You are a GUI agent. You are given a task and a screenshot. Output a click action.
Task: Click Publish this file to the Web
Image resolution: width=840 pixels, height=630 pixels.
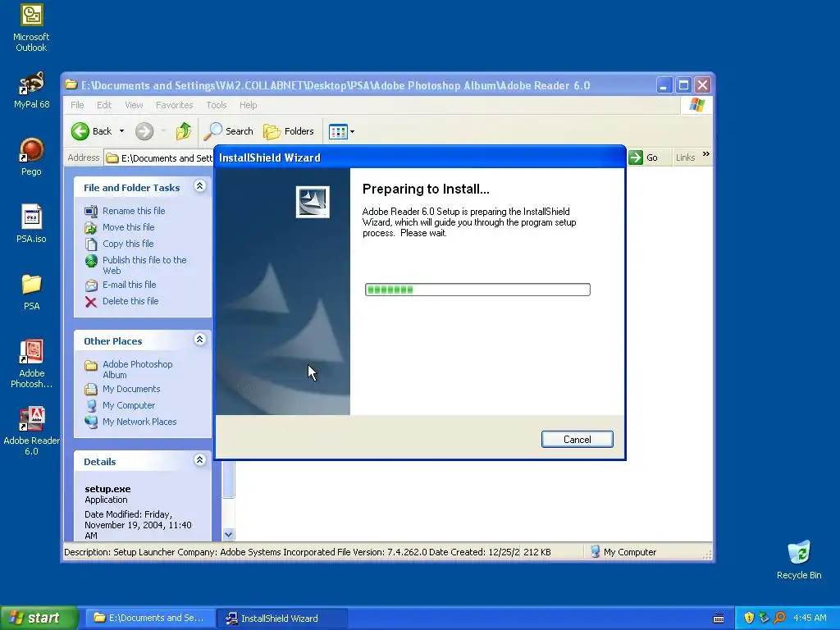pos(144,265)
